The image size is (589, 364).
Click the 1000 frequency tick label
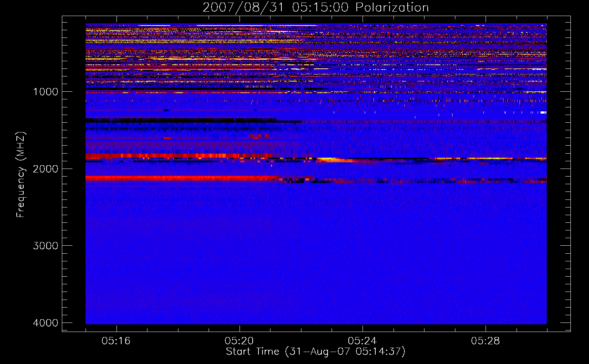click(x=46, y=92)
